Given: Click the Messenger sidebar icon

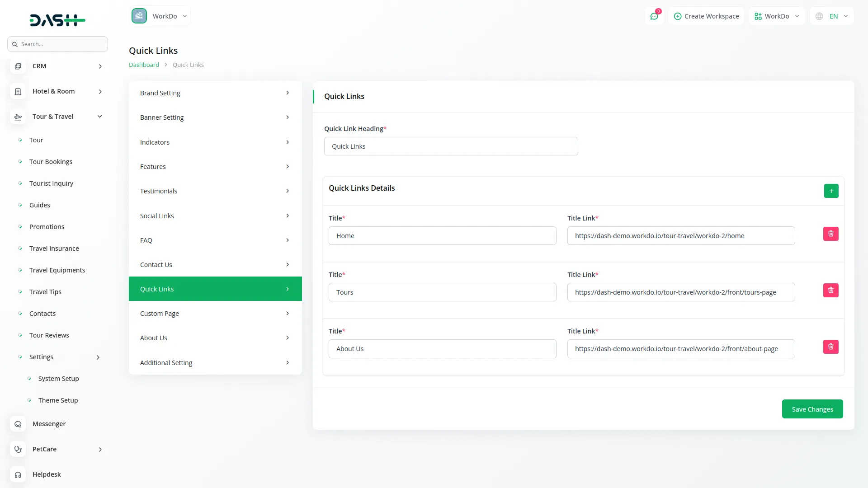Looking at the screenshot, I should (18, 424).
